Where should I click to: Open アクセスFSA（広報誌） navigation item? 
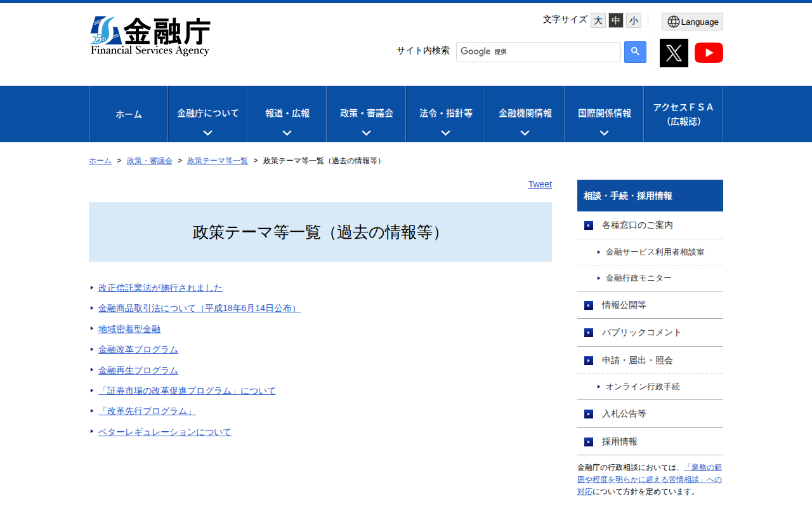(x=683, y=114)
